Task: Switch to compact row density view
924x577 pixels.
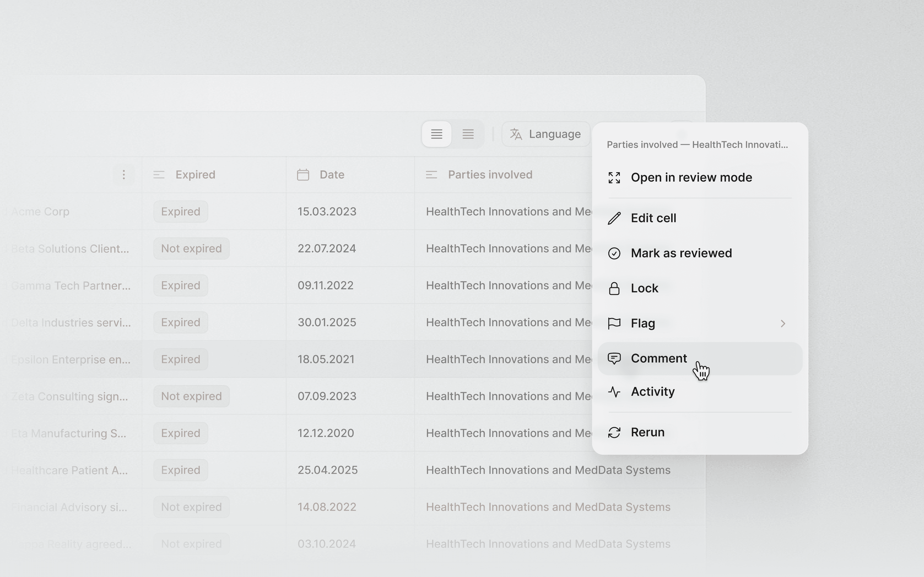Action: point(468,134)
